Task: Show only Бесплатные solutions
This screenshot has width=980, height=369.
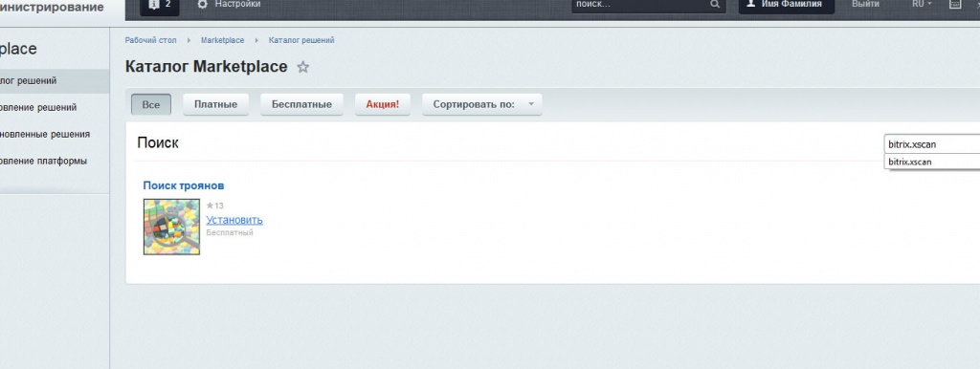Action: click(301, 104)
